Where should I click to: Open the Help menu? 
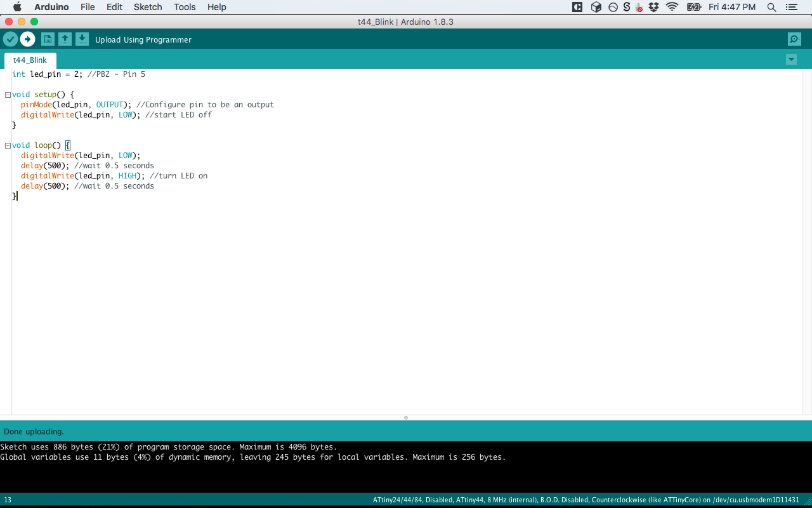[x=217, y=7]
